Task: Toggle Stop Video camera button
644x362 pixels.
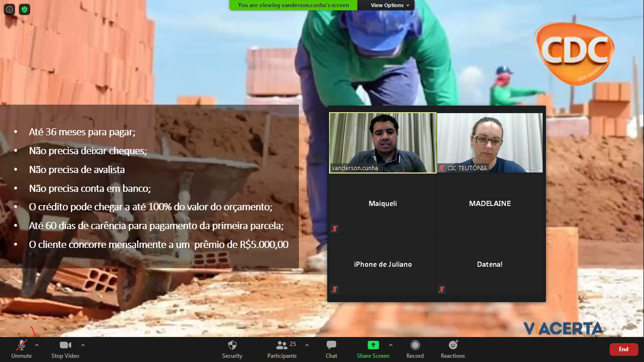Action: pos(65,349)
